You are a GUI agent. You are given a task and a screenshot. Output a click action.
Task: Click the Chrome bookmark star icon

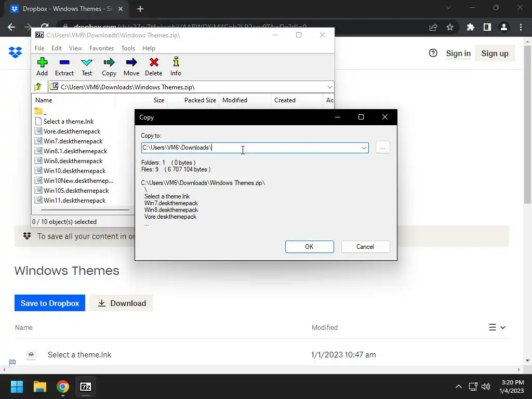[450, 27]
